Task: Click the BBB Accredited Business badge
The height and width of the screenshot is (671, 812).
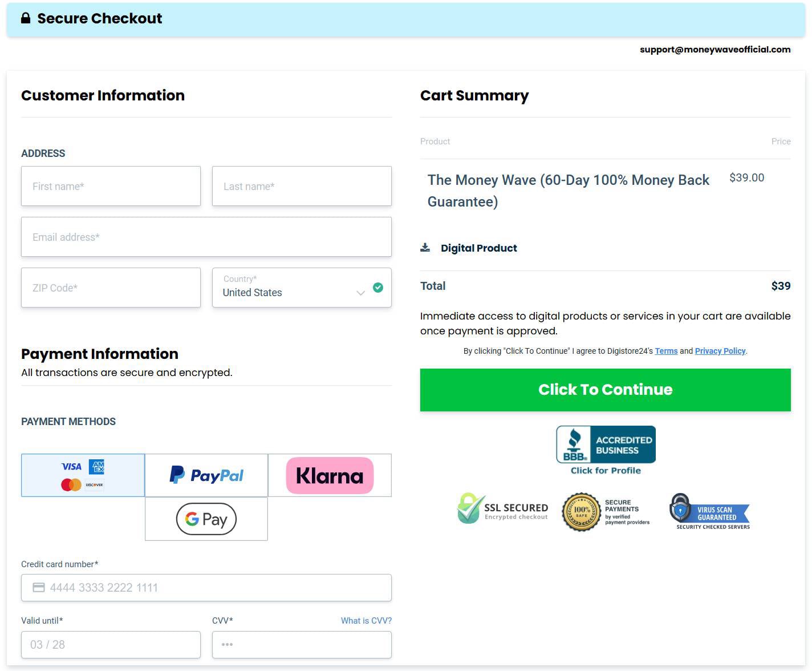Action: [x=605, y=444]
